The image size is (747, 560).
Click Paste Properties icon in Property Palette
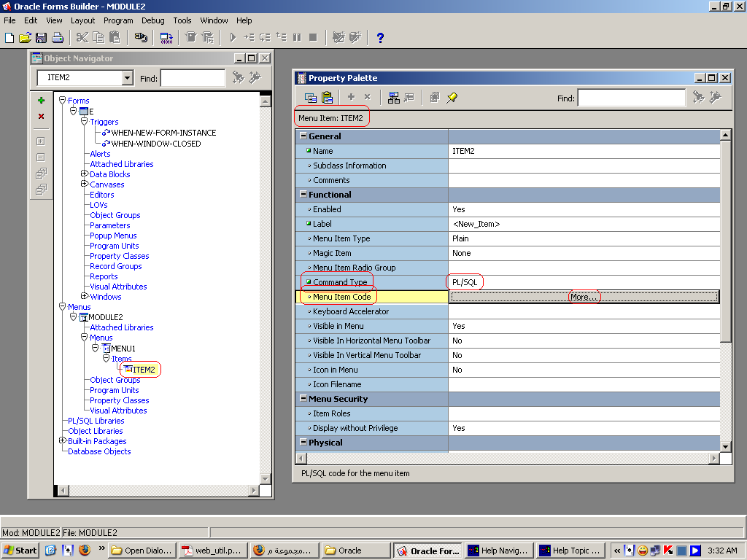click(x=327, y=98)
